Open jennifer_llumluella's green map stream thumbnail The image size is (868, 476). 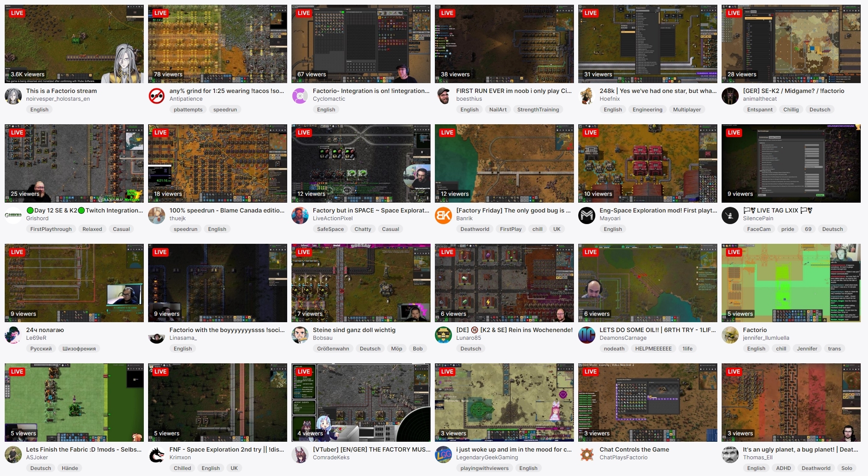791,283
